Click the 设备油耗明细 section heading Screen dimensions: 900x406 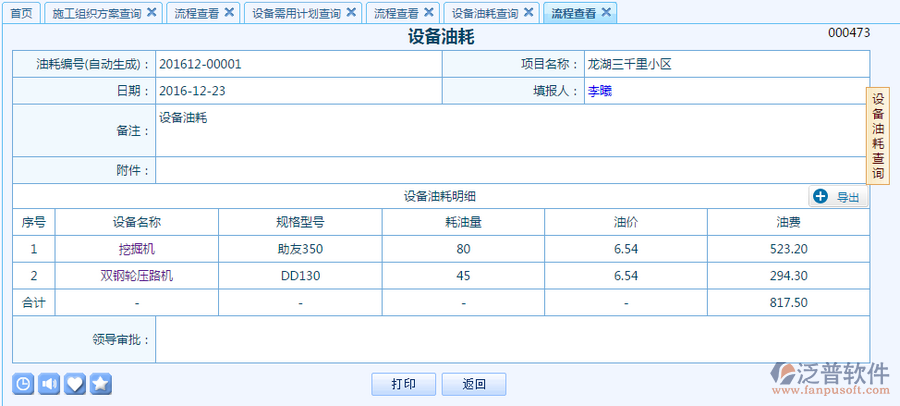coord(440,196)
